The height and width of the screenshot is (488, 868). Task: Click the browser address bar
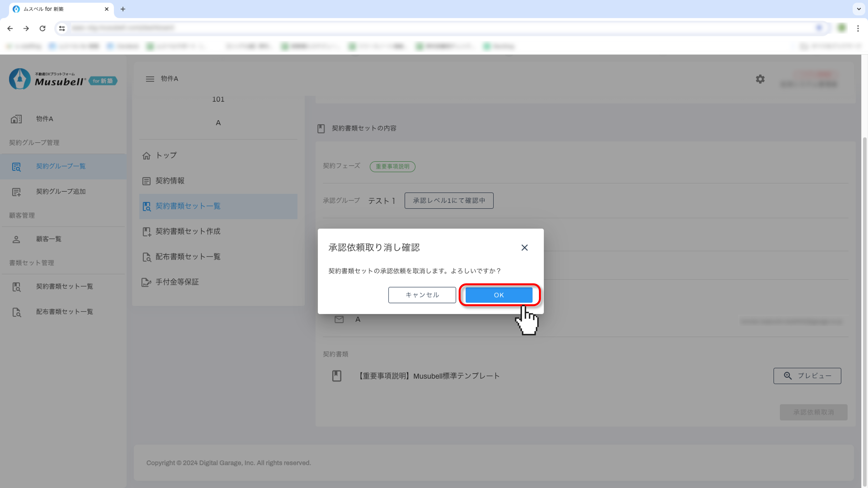coord(438,28)
